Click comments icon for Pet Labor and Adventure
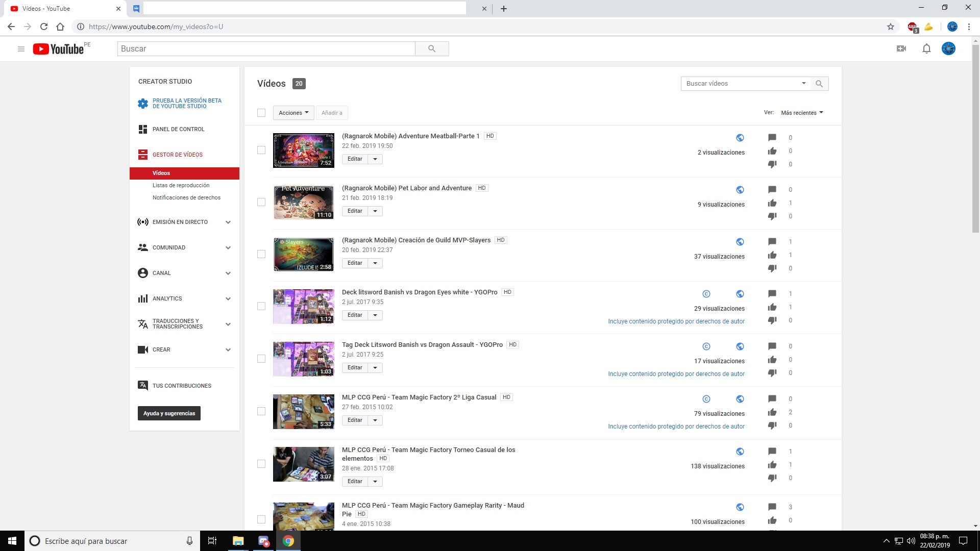Screen dimensions: 980x551 coord(772,190)
